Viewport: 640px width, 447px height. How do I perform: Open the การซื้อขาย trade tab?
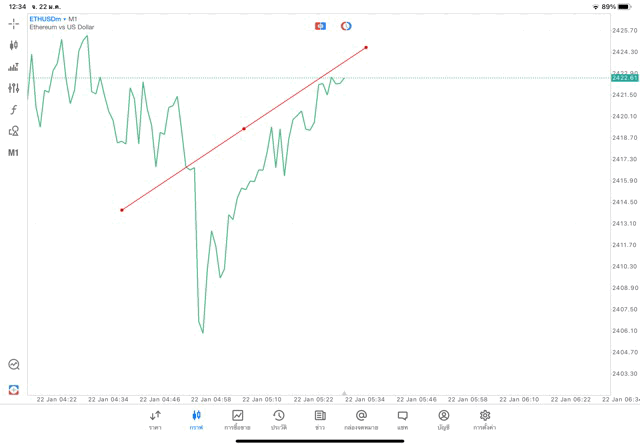(238, 419)
